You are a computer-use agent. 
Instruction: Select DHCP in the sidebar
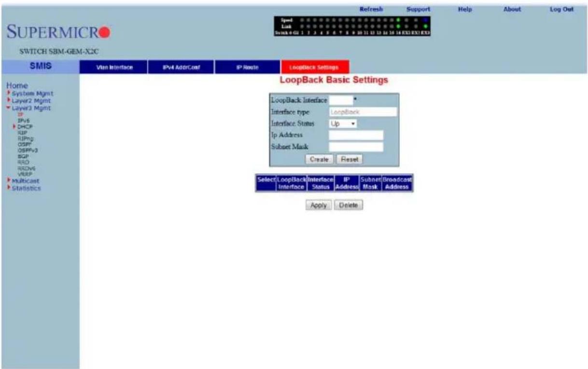coord(25,126)
